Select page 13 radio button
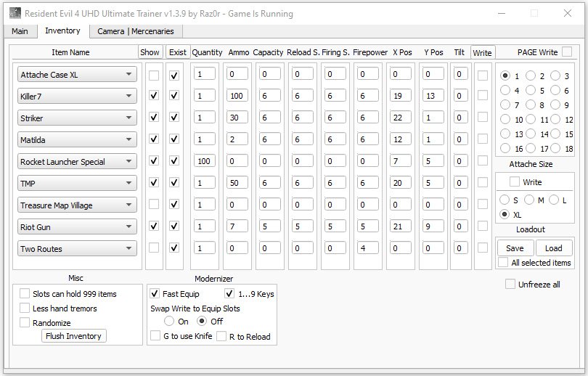The width and height of the screenshot is (588, 376). 505,134
